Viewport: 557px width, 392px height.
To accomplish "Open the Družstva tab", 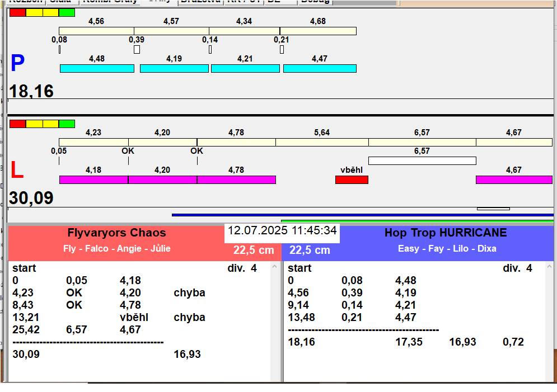I will pos(200,2).
